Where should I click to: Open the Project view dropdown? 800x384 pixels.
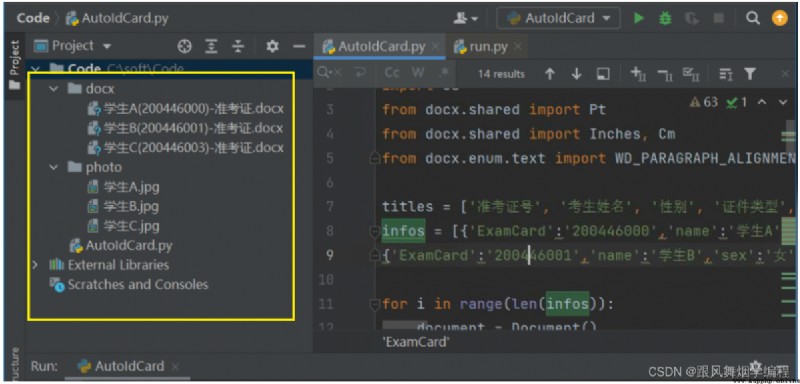click(72, 46)
